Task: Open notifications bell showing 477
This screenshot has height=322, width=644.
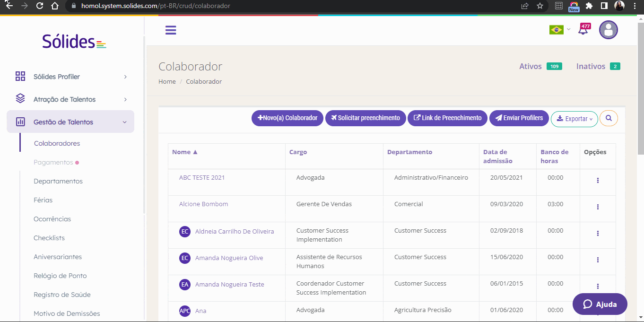Action: [584, 30]
